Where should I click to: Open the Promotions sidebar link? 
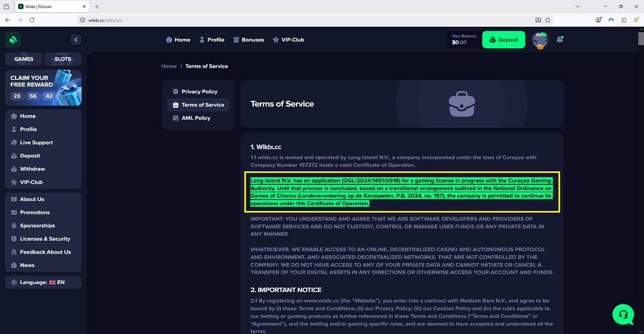[35, 213]
